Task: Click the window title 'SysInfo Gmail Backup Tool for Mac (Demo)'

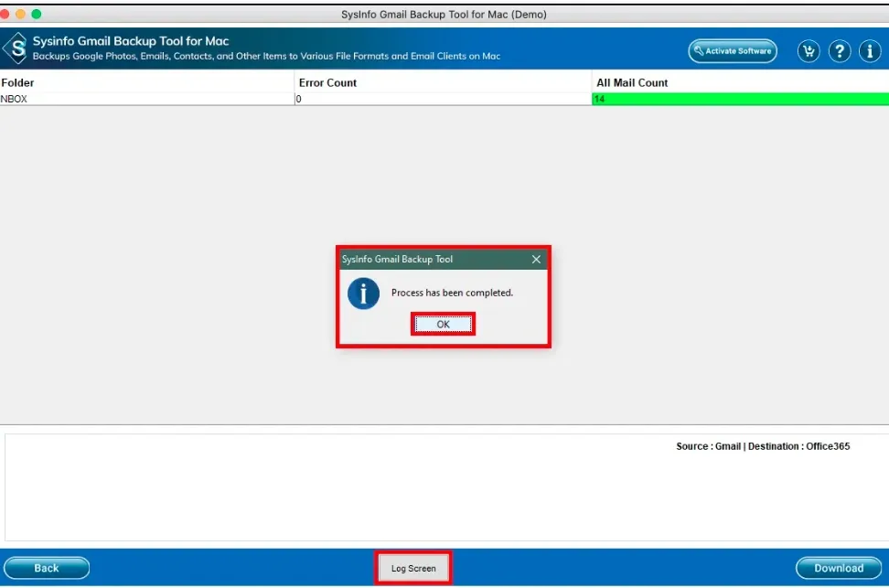Action: coord(444,15)
